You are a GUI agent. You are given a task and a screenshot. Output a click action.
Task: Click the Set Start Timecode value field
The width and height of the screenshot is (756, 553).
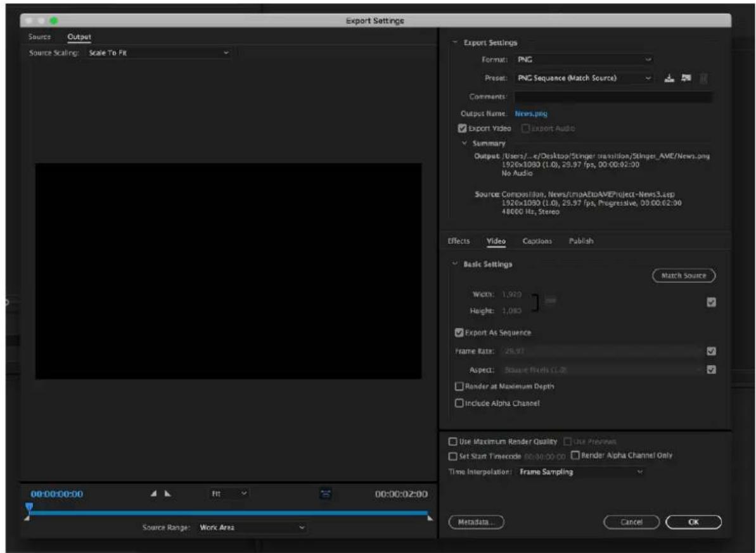click(x=544, y=456)
